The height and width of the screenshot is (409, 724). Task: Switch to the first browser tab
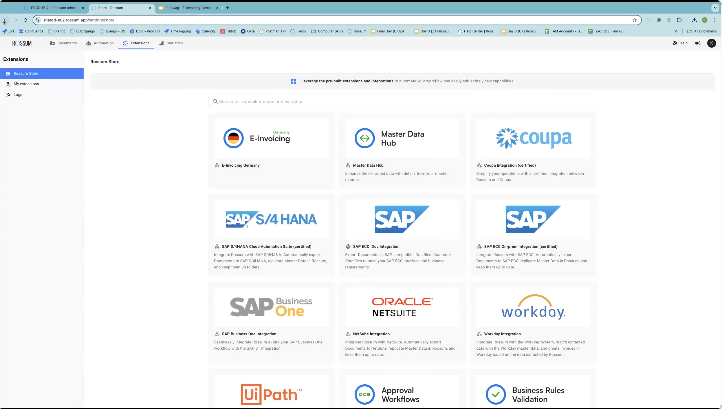[x=54, y=8]
